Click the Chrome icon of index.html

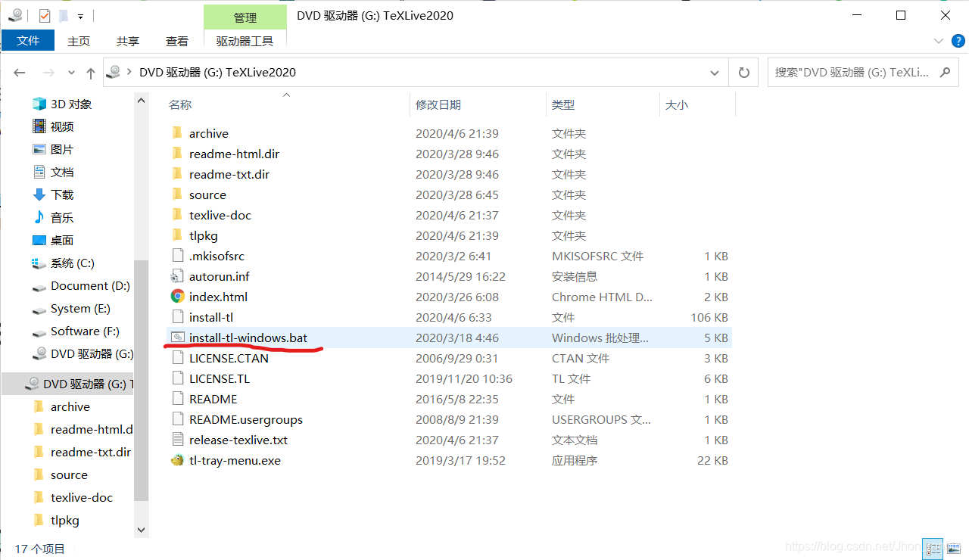pyautogui.click(x=177, y=297)
